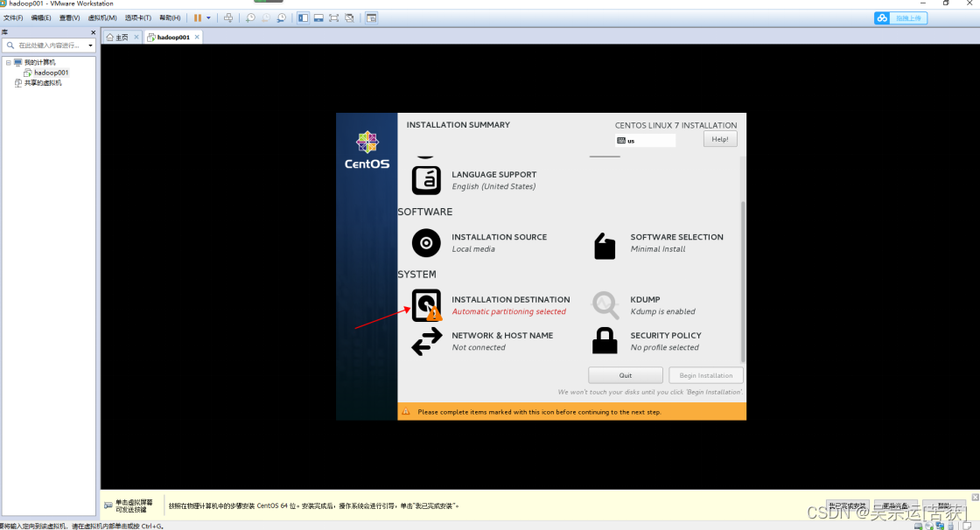
Task: Click the orange warning bar at installer bottom
Action: 572,411
